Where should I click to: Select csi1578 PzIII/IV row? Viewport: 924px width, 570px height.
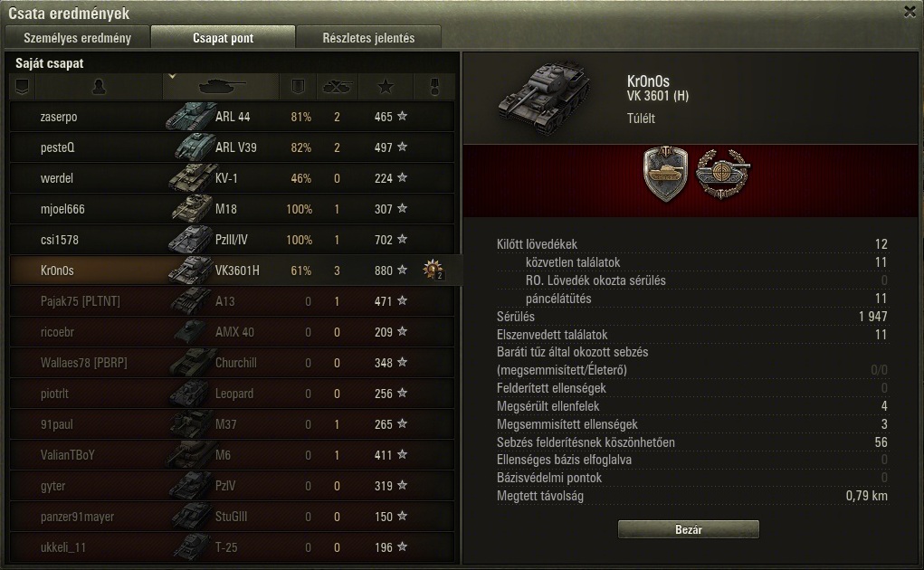(233, 240)
